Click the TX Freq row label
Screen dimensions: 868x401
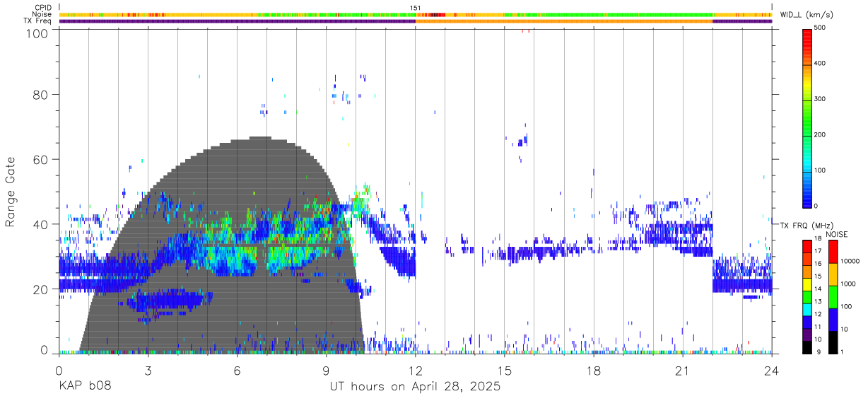tap(37, 21)
